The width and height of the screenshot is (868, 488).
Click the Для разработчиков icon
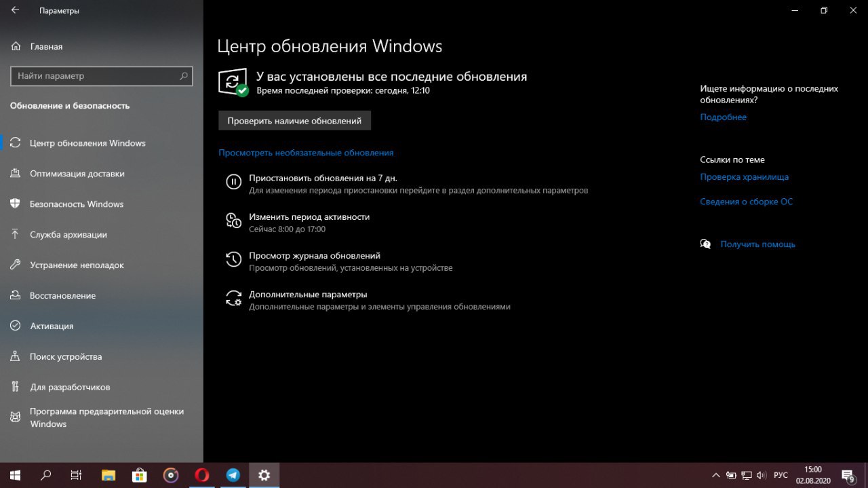[16, 388]
